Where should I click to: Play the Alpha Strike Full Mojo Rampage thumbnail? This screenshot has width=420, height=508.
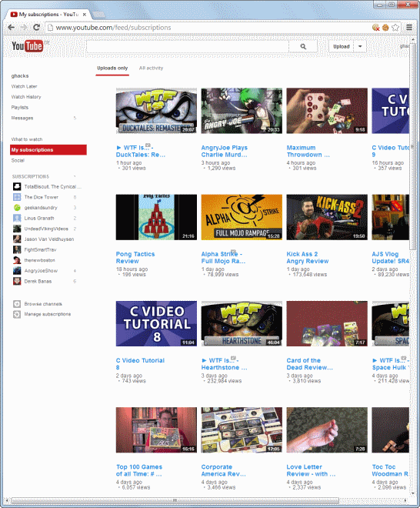coord(242,217)
